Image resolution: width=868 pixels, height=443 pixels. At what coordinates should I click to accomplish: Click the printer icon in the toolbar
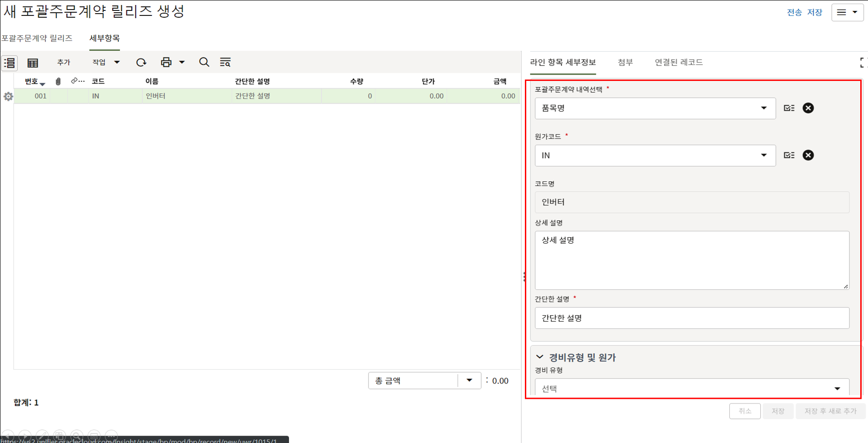[x=166, y=62]
